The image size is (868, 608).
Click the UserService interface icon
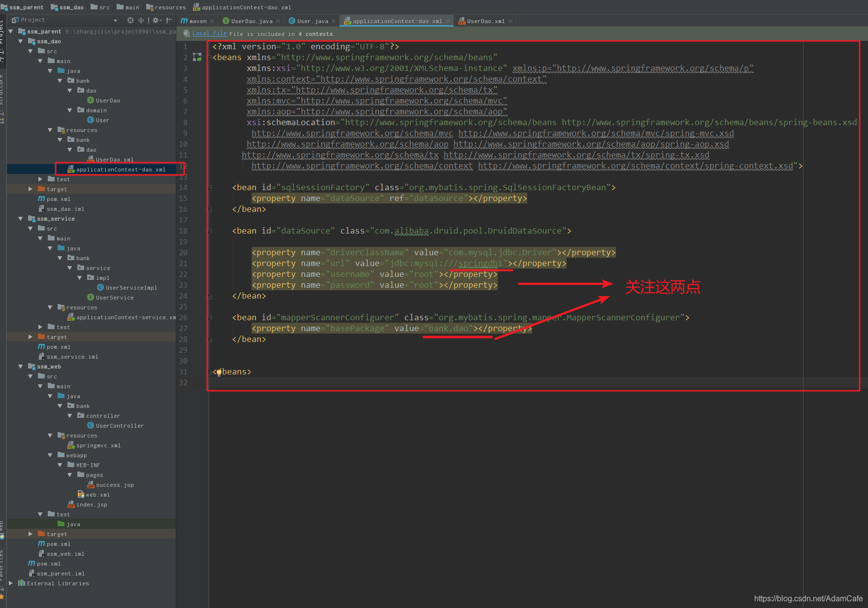(91, 298)
